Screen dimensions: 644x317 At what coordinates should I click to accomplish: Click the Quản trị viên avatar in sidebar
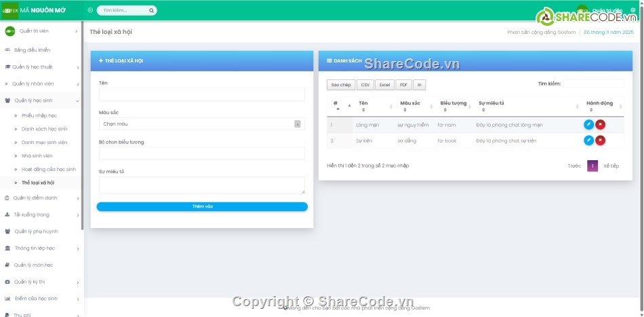coord(10,31)
